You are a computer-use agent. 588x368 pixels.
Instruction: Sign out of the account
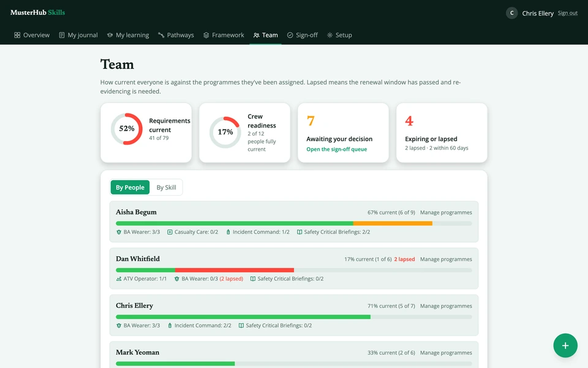567,13
